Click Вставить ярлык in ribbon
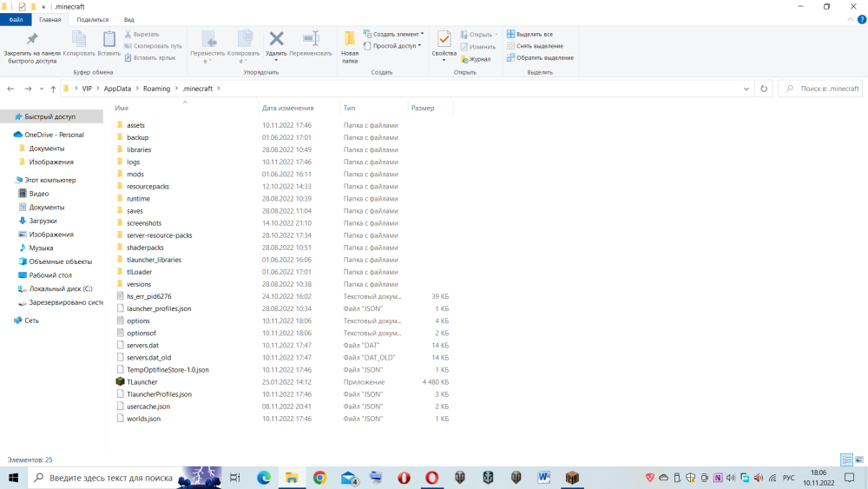Viewport: 868px width, 489px height. click(x=150, y=57)
